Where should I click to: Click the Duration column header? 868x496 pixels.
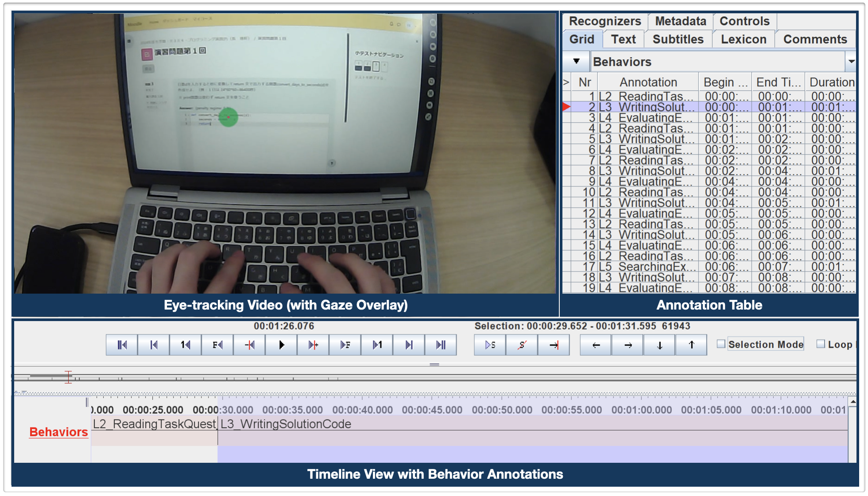coord(831,82)
